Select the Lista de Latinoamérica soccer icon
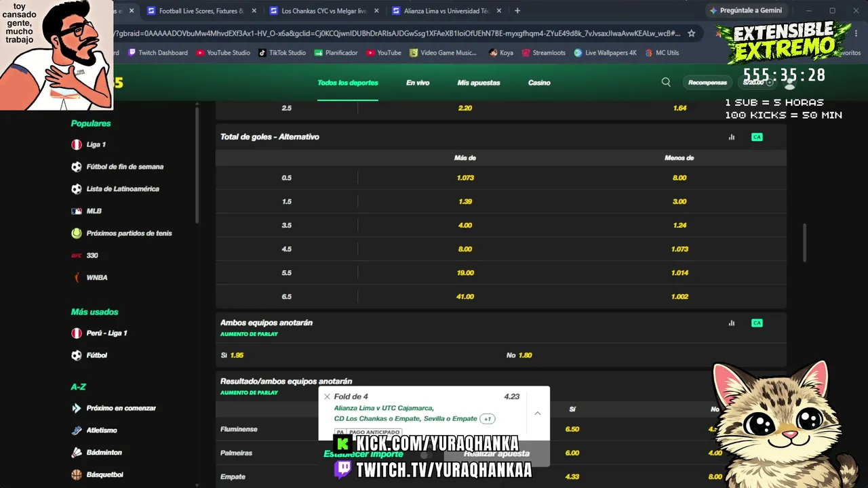 (x=77, y=189)
